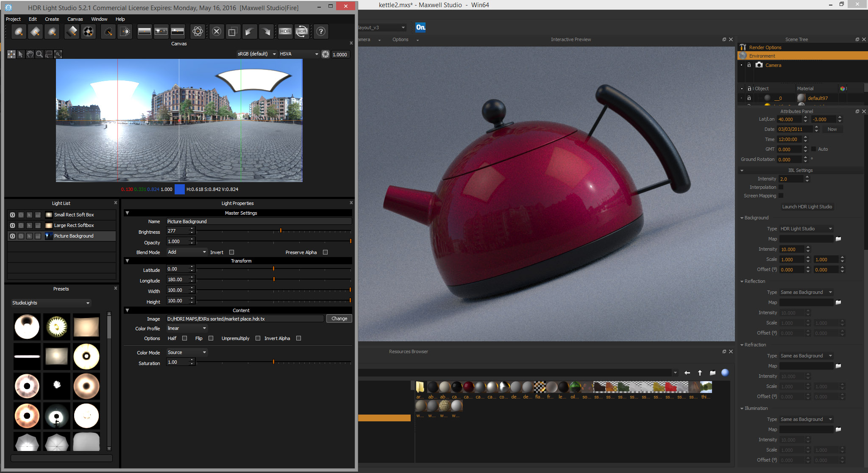Open the HSVA pixel probe dropdown

coord(299,54)
